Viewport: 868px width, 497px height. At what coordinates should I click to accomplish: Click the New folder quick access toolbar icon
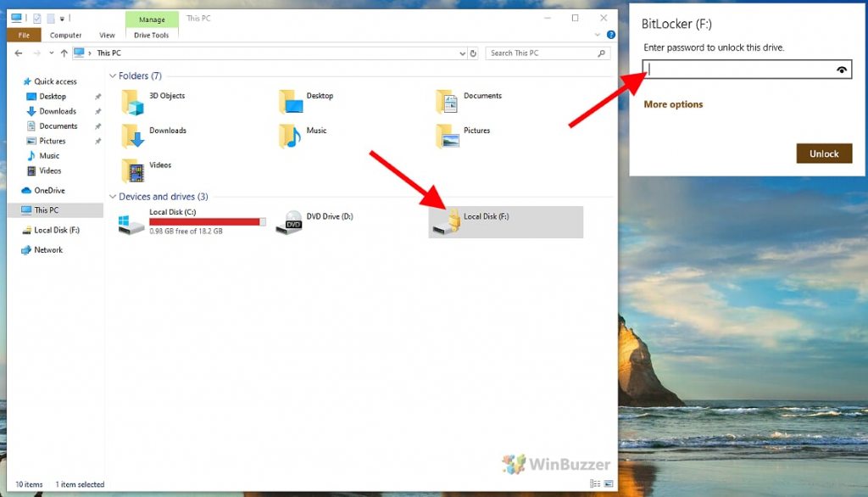50,19
